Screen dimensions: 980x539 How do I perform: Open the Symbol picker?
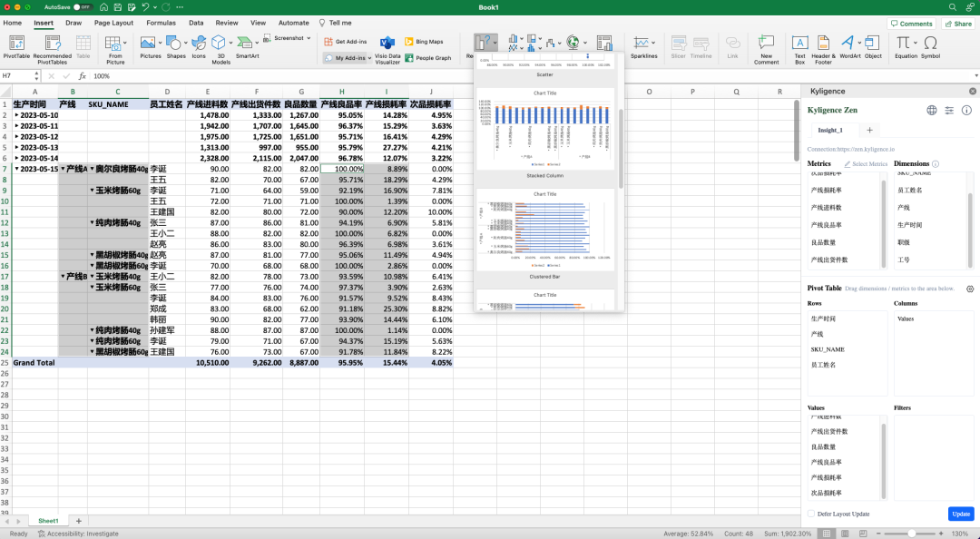point(930,47)
